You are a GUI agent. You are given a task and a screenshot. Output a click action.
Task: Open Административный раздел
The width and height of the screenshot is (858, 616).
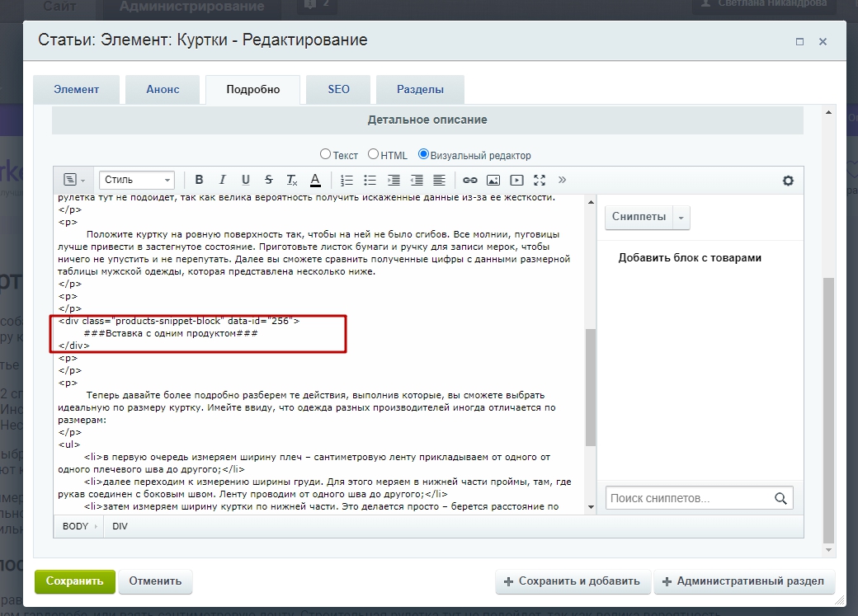[743, 581]
